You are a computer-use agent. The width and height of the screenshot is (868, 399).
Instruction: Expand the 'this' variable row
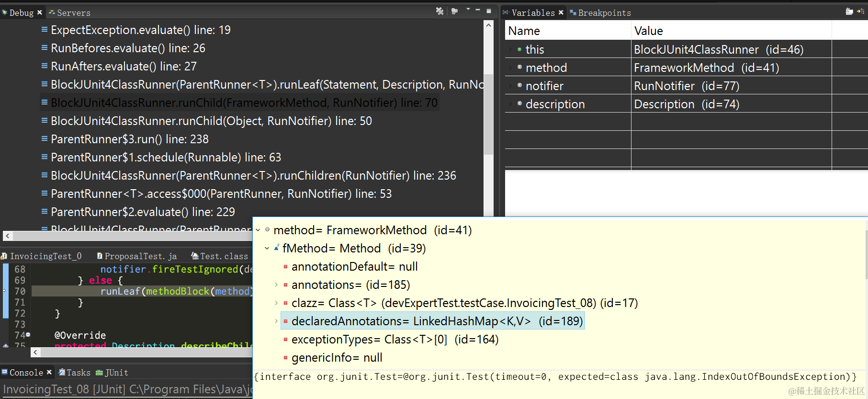[510, 49]
